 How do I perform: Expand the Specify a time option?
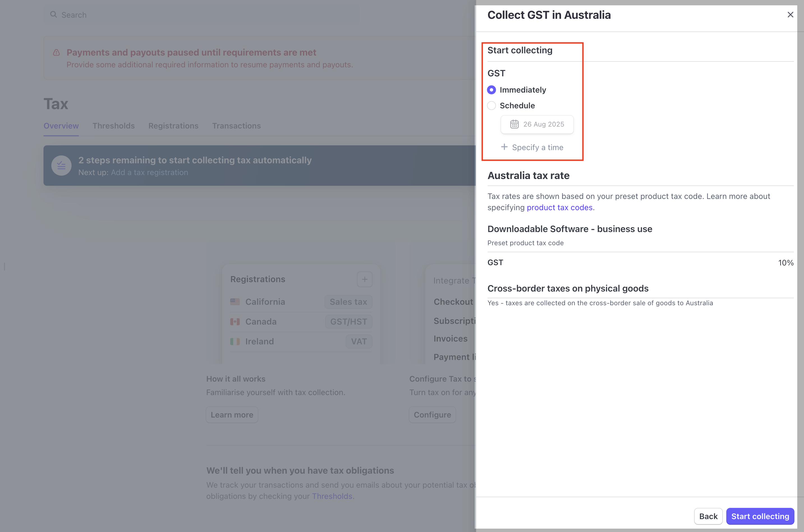tap(537, 147)
